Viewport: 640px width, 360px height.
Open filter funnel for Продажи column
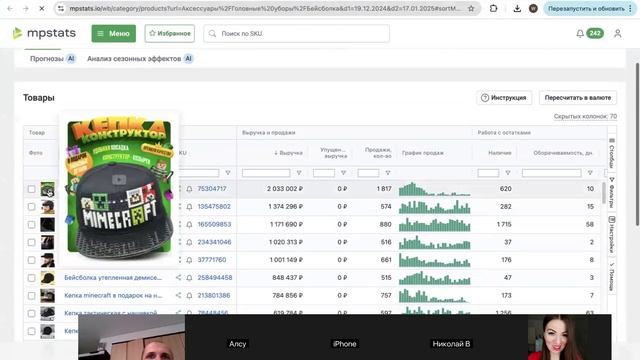pos(388,173)
